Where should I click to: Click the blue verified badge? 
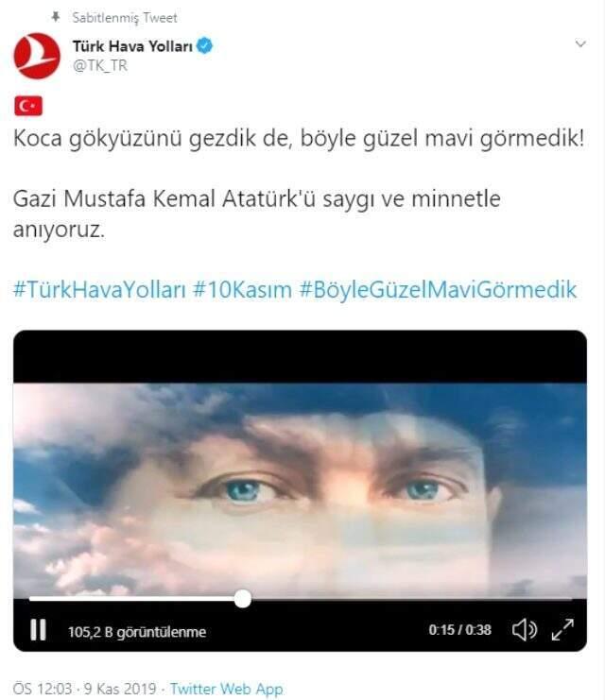point(204,45)
